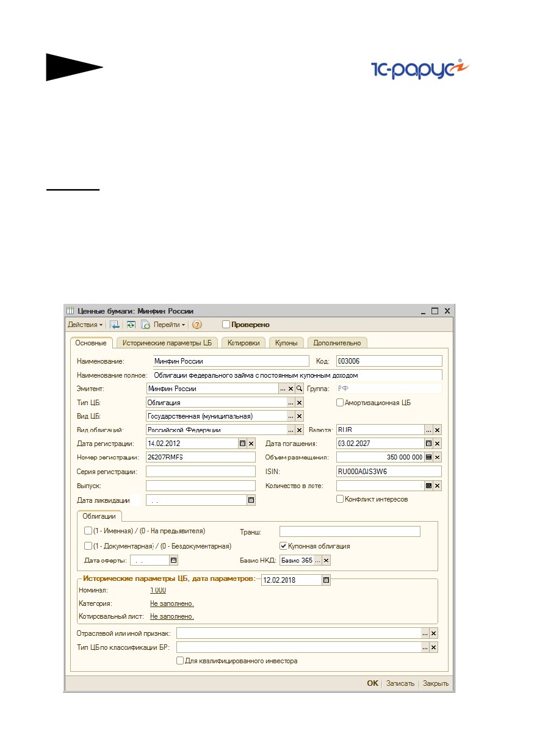Open the Отраслевой или иной признак selector

click(x=425, y=634)
